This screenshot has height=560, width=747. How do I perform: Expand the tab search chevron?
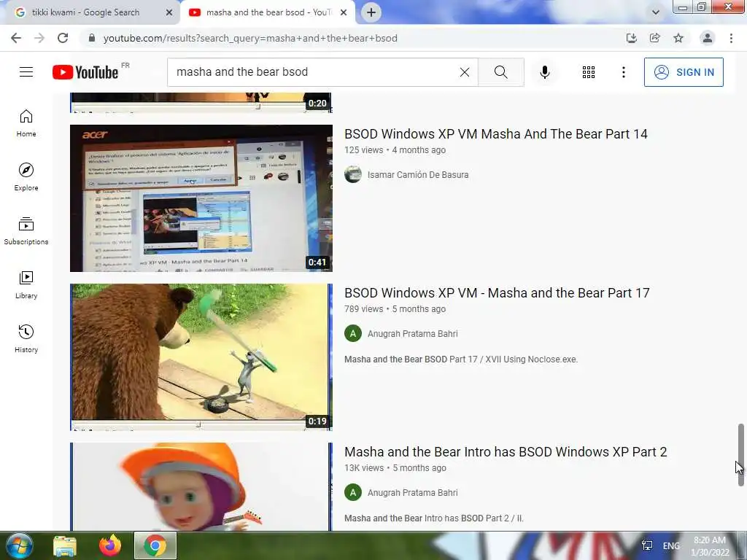click(x=656, y=12)
